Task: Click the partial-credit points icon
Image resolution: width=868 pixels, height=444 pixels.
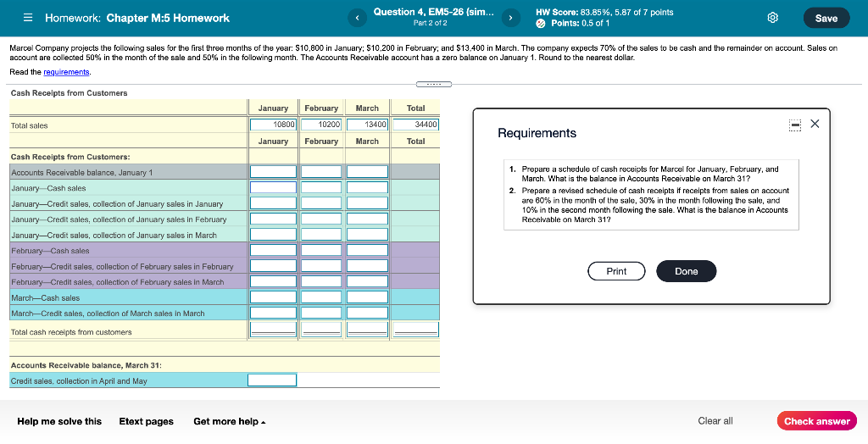Action: pos(541,23)
